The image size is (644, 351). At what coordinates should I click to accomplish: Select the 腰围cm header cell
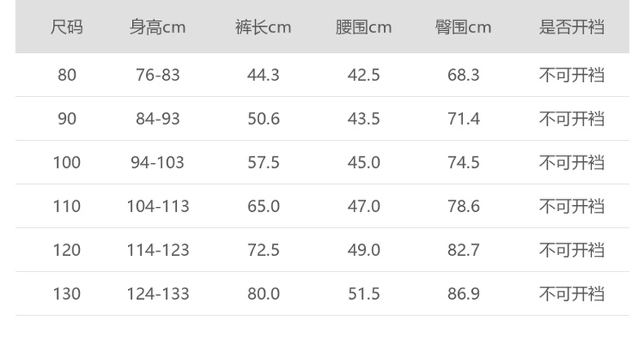[364, 28]
